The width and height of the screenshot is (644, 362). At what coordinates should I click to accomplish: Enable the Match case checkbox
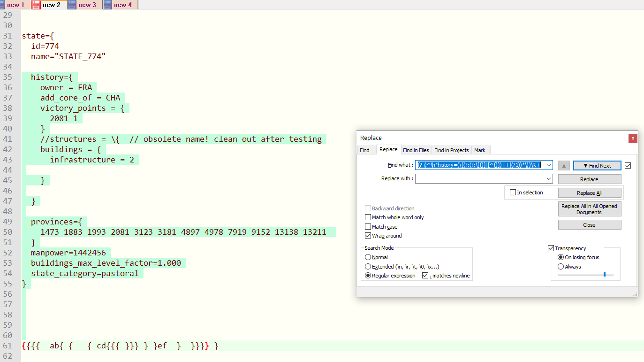click(368, 227)
